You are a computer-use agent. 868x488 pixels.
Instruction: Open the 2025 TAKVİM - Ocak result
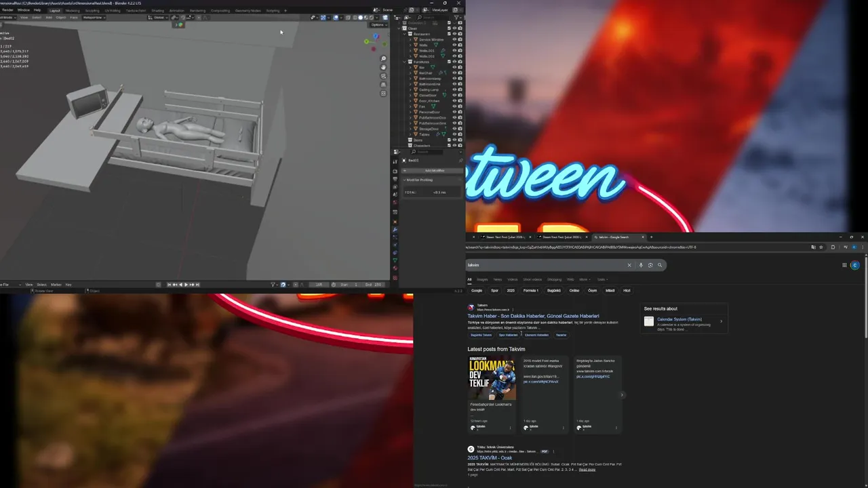click(x=490, y=457)
